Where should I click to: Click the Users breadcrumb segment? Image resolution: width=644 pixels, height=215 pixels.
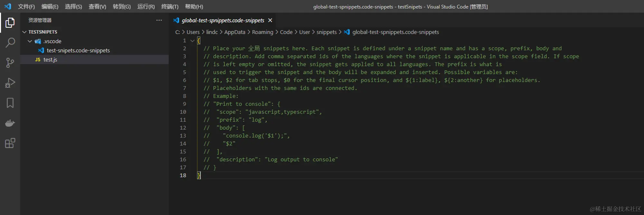pos(193,32)
